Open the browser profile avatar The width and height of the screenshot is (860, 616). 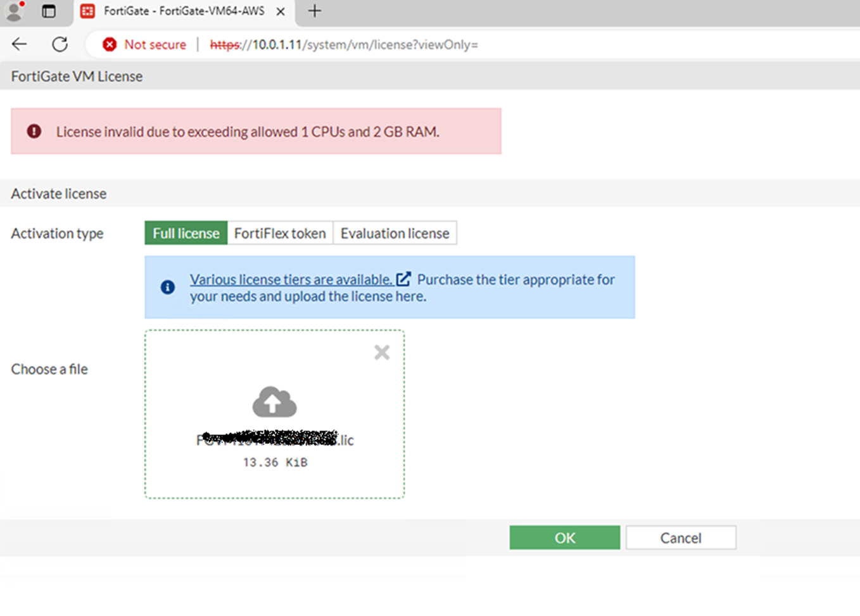point(14,11)
